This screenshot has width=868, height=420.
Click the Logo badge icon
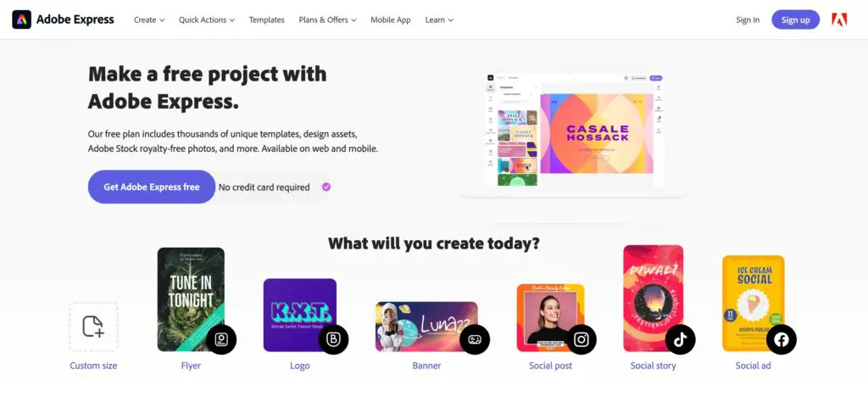coord(333,339)
